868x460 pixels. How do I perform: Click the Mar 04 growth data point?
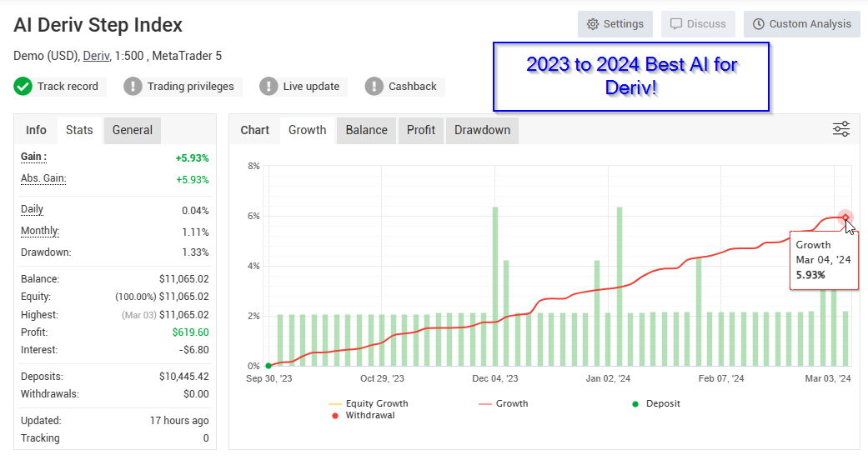(845, 217)
